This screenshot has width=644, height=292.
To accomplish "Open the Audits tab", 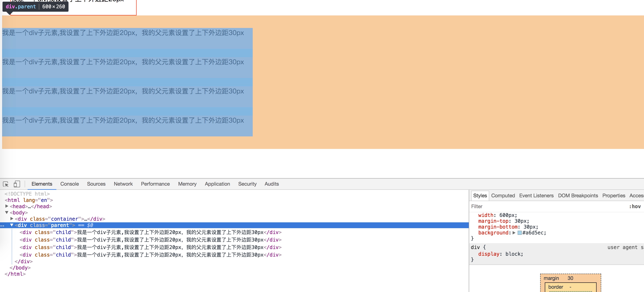I will coord(271,184).
